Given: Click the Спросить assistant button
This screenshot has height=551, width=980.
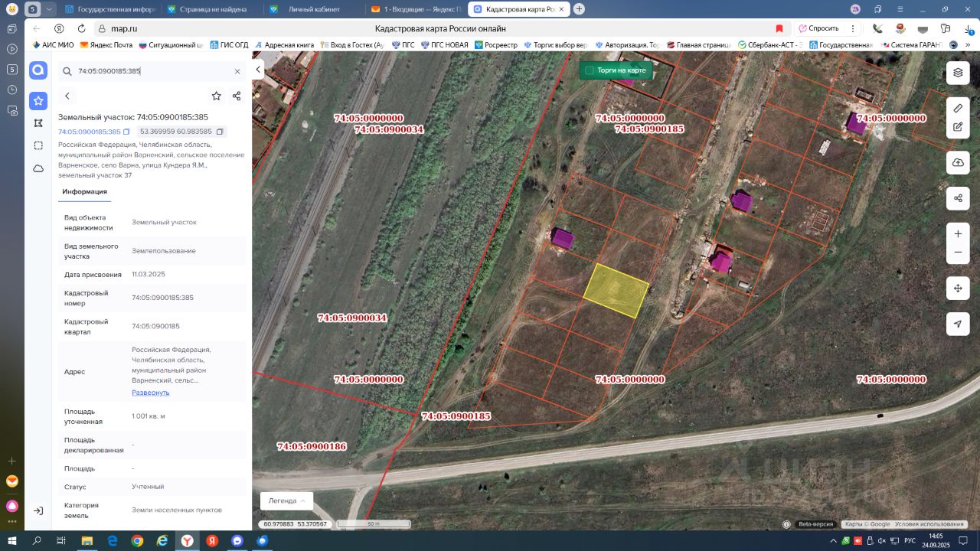Looking at the screenshot, I should 818,28.
